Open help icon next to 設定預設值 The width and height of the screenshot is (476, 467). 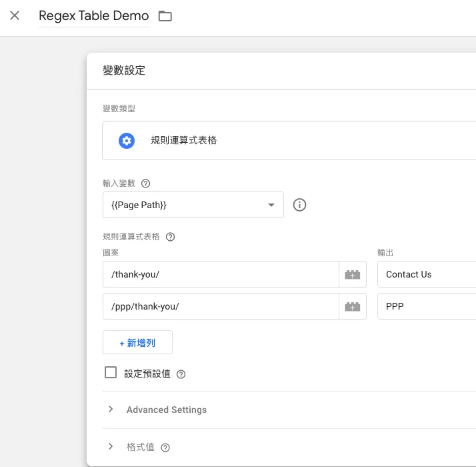(181, 374)
